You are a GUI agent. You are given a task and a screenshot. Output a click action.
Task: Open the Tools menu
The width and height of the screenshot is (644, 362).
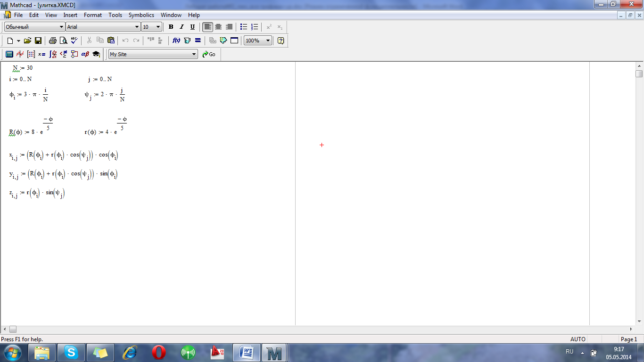point(116,15)
